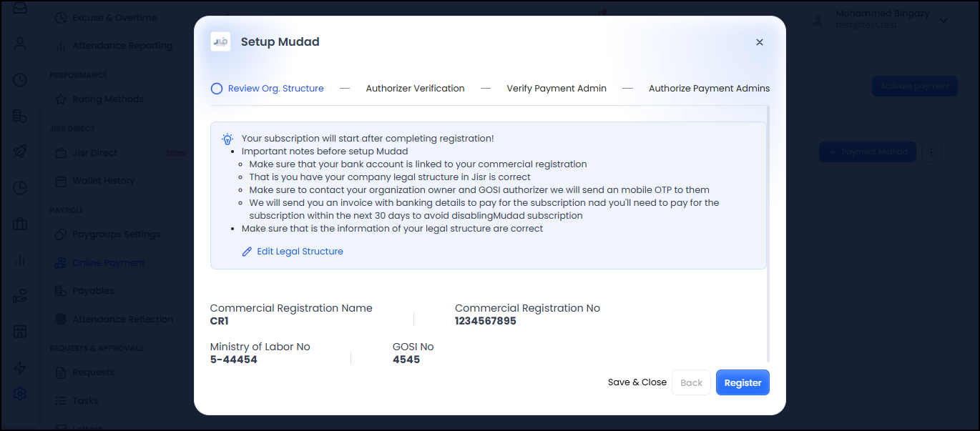Click the pie chart icon in left rail
980x431 pixels.
20,188
